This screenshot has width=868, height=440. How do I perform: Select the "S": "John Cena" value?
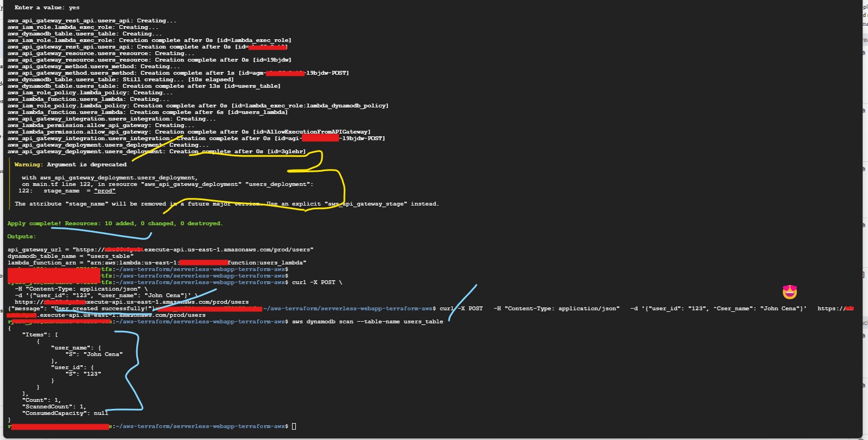(x=94, y=354)
